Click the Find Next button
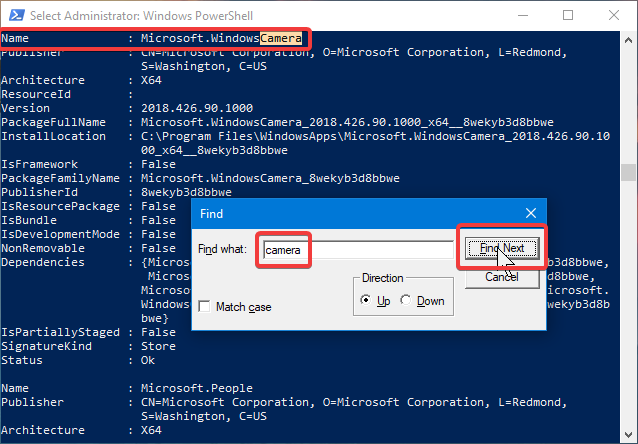This screenshot has width=638, height=444. [x=502, y=248]
